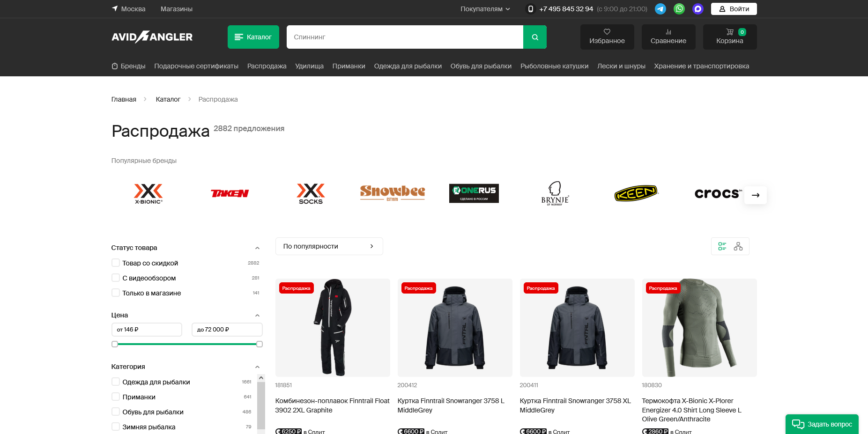
Task: Collapse the Статус товара filter section
Action: 257,248
